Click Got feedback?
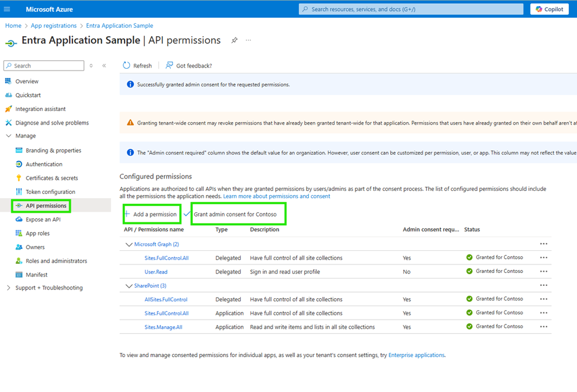The height and width of the screenshot is (392, 577). pyautogui.click(x=189, y=66)
